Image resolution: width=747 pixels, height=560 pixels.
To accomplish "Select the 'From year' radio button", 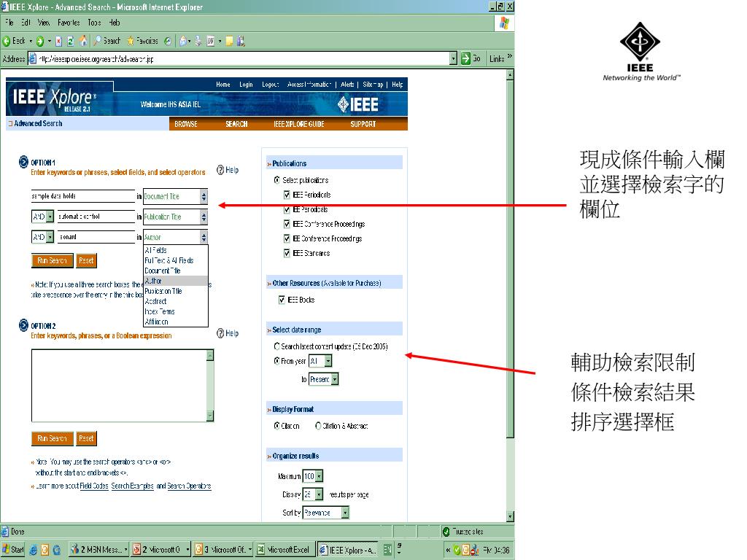I will click(x=276, y=361).
